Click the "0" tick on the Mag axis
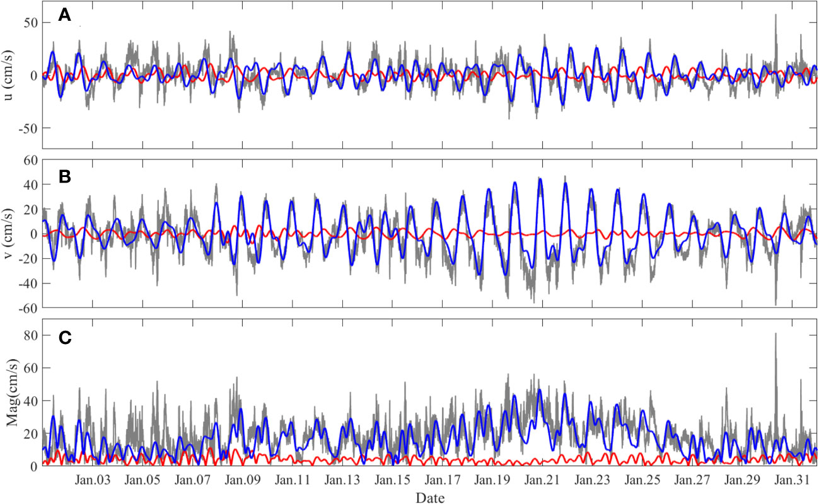This screenshot has height=504, width=819. [x=36, y=466]
